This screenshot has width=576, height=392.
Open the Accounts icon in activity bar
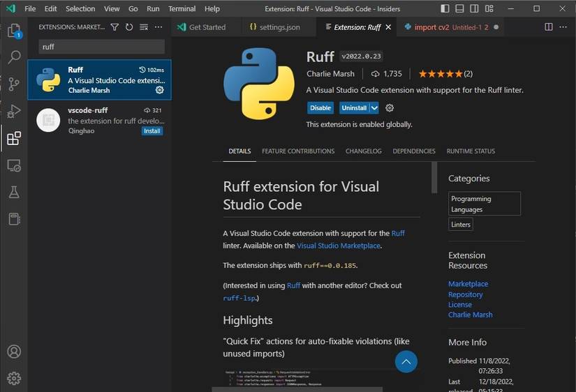click(x=14, y=352)
